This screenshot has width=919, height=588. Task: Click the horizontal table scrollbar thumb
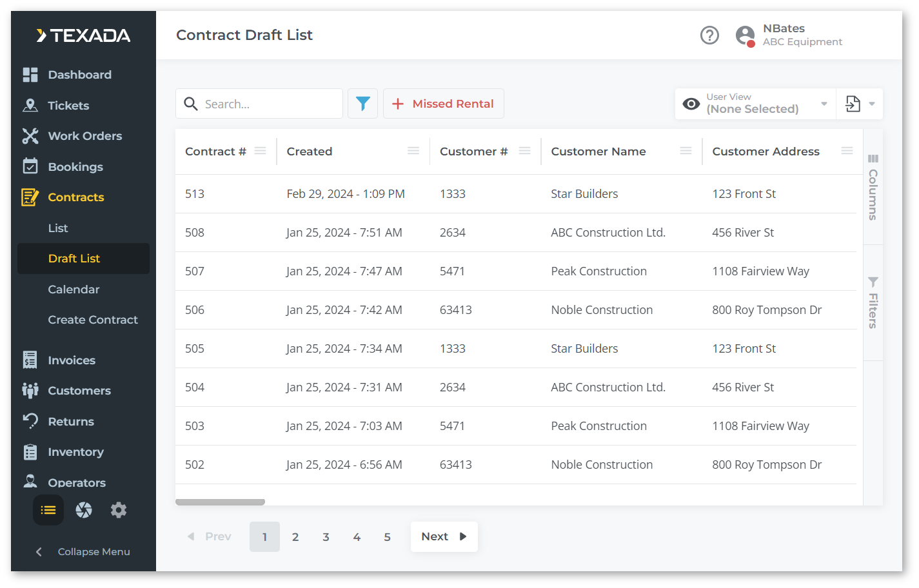point(220,502)
